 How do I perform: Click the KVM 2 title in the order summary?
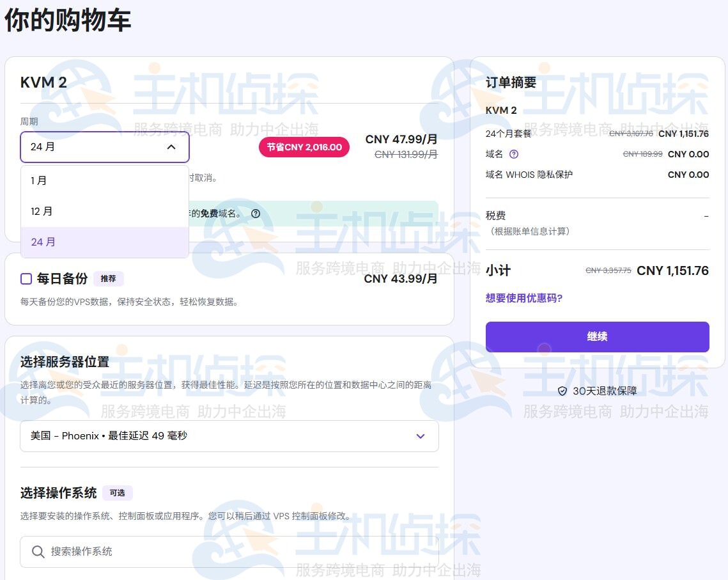click(499, 110)
